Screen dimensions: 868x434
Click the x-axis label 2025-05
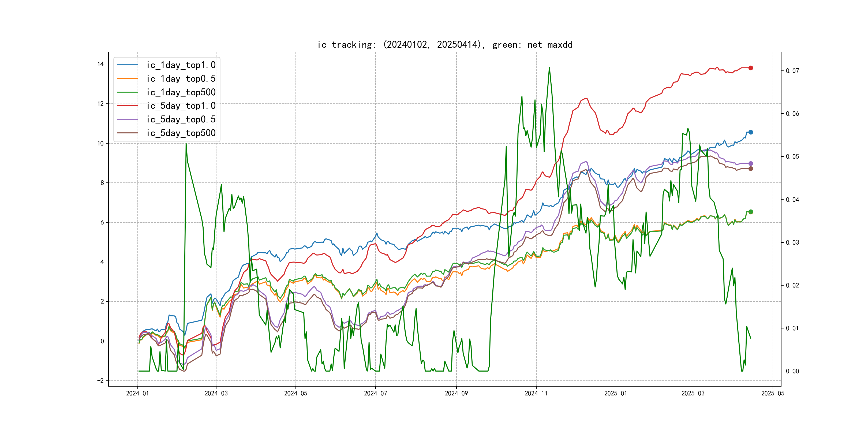[773, 393]
